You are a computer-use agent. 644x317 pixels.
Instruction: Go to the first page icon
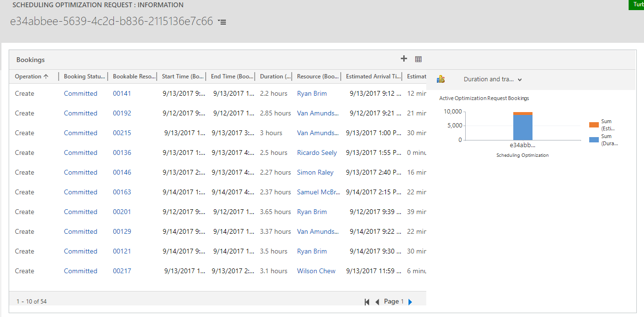click(367, 302)
